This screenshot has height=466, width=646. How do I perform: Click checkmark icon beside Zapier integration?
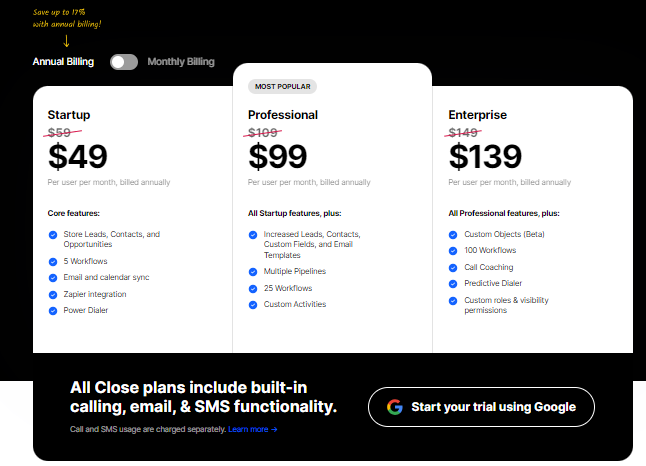click(53, 294)
